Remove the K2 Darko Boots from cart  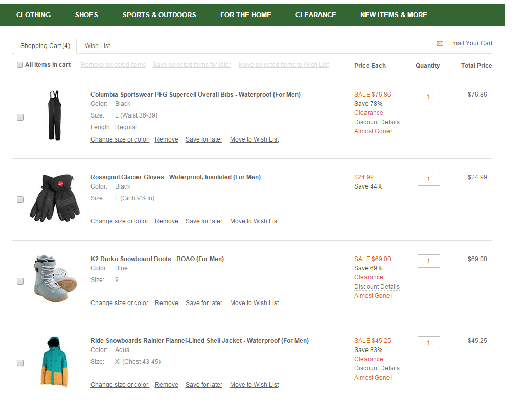click(167, 303)
